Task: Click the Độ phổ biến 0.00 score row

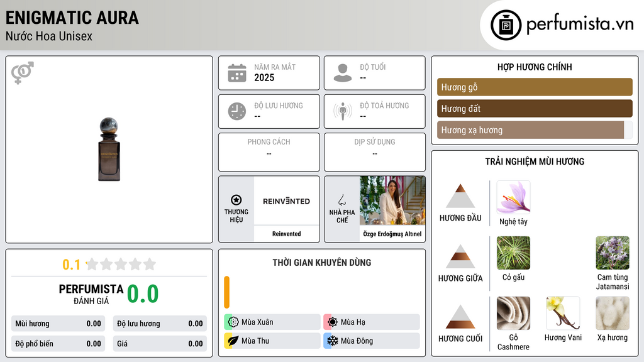Action: pyautogui.click(x=58, y=344)
